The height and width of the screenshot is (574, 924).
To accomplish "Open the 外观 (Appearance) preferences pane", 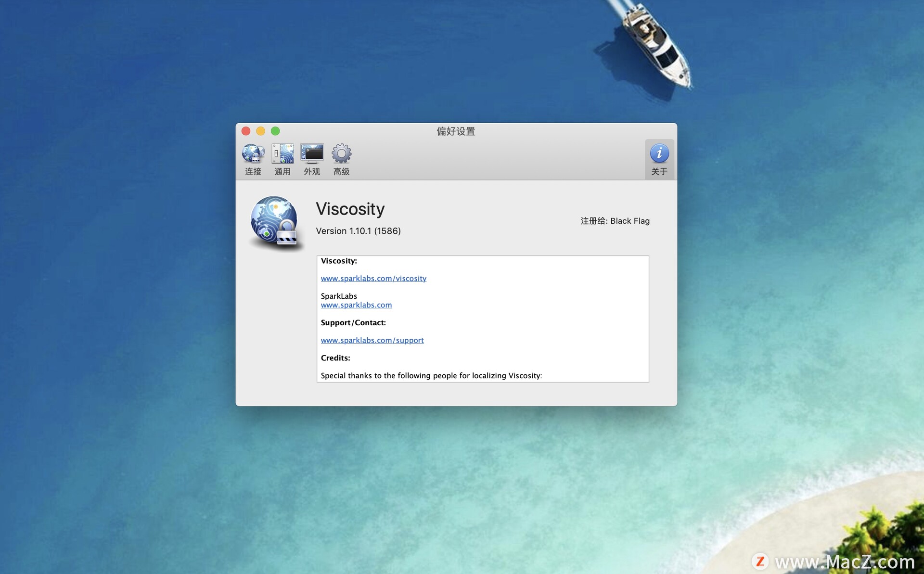I will click(x=311, y=159).
